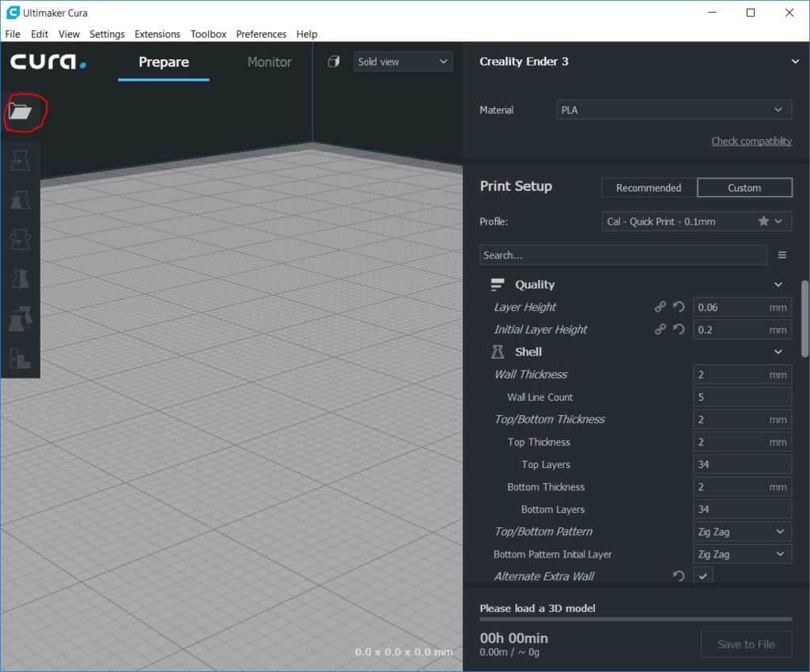The image size is (810, 672).
Task: Open the Solid view dropdown
Action: pyautogui.click(x=403, y=62)
